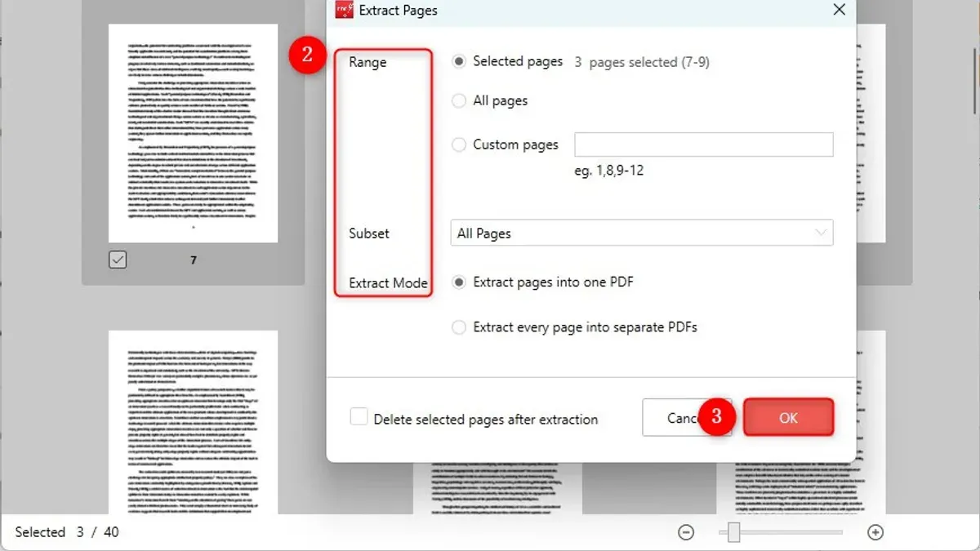Image resolution: width=980 pixels, height=551 pixels.
Task: Click the Extract Pages dialog app icon
Action: pyautogui.click(x=345, y=11)
